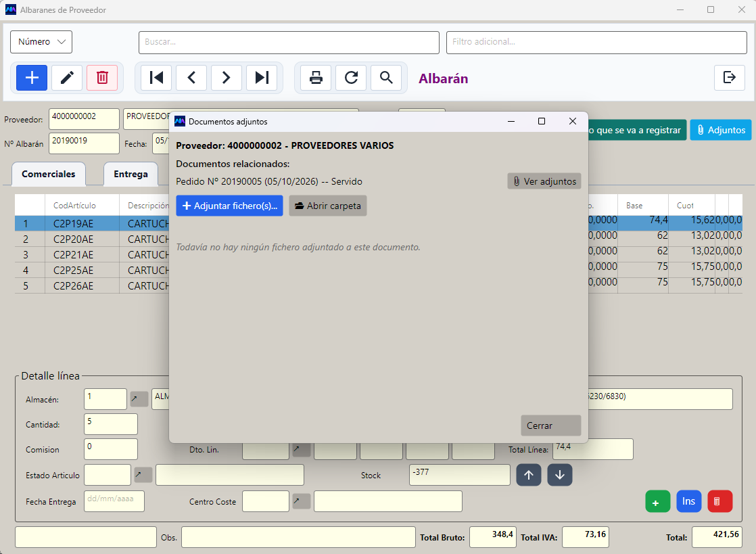
Task: Switch to the Entrega tab
Action: pos(131,174)
